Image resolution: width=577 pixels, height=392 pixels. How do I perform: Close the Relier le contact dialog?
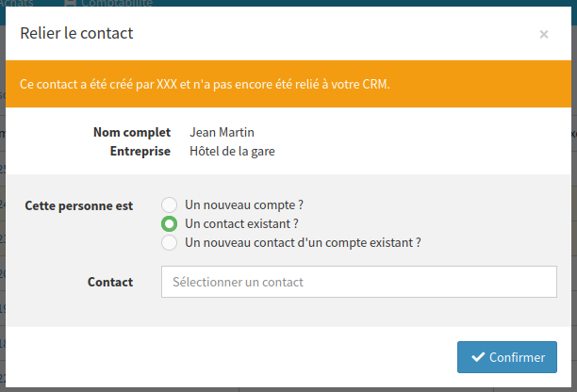(544, 35)
